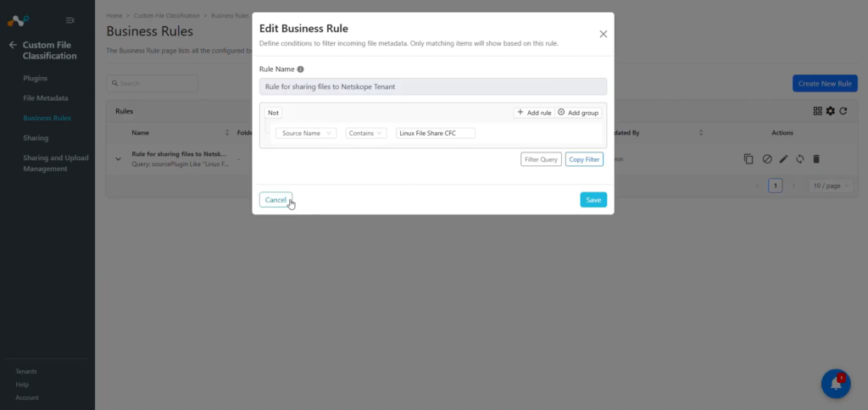
Task: Toggle the Not condition button
Action: (274, 113)
